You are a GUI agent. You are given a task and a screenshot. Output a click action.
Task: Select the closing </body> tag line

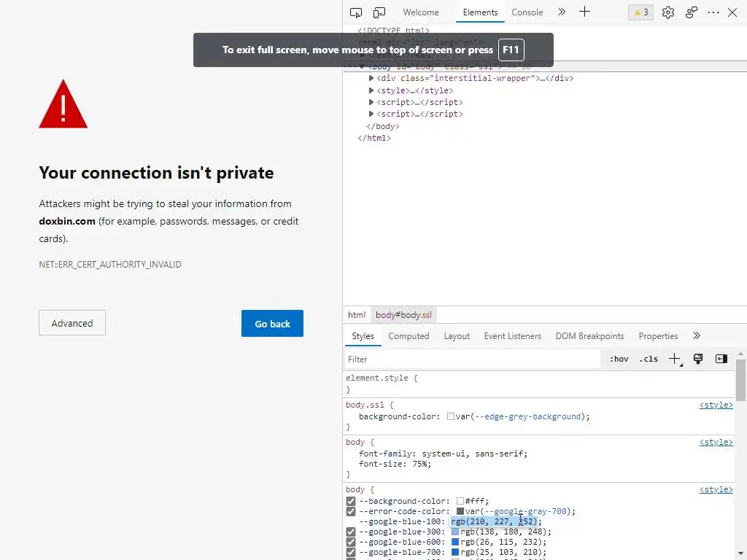point(382,126)
